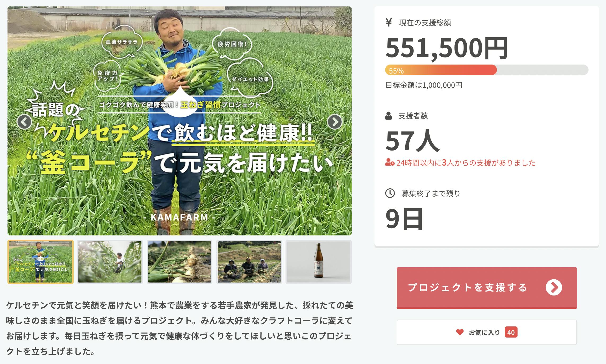This screenshot has height=364, width=606.
Task: Click the プロジェクトを支援する button
Action: [487, 288]
